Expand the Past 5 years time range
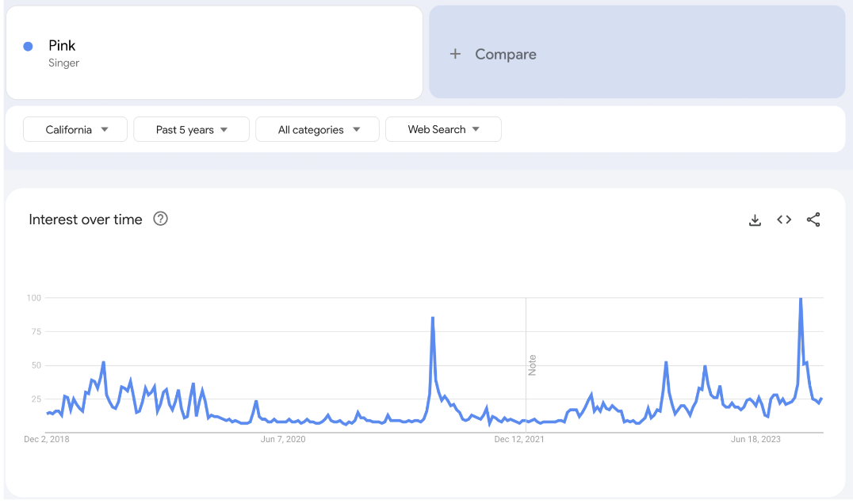This screenshot has height=504, width=853. pyautogui.click(x=191, y=130)
